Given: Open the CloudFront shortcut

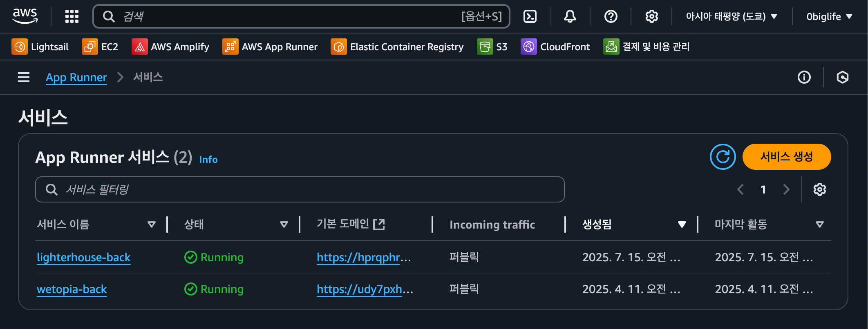Looking at the screenshot, I should [x=555, y=47].
